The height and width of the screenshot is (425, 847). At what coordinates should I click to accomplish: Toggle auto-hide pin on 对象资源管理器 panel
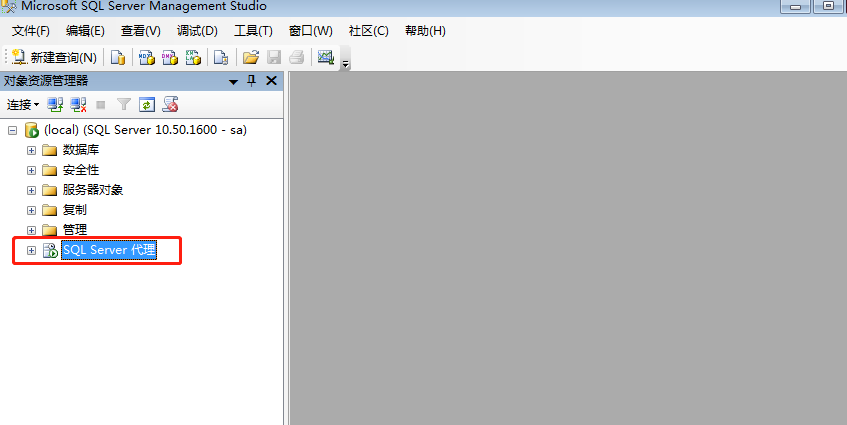[252, 81]
